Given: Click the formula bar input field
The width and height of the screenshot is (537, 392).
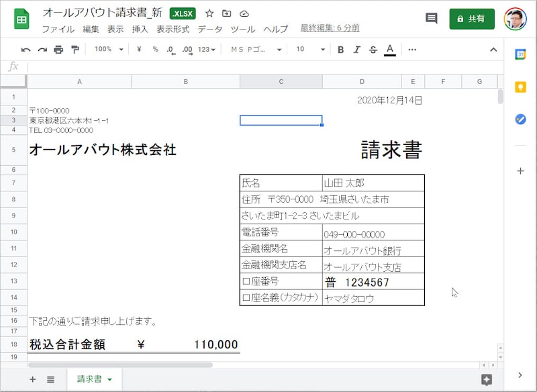Looking at the screenshot, I should [262, 66].
